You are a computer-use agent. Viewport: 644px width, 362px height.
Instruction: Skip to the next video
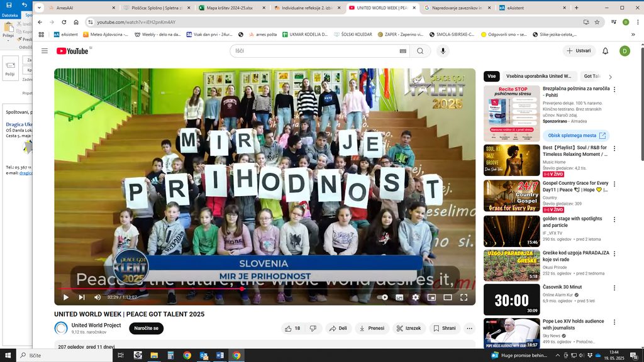pos(82,297)
